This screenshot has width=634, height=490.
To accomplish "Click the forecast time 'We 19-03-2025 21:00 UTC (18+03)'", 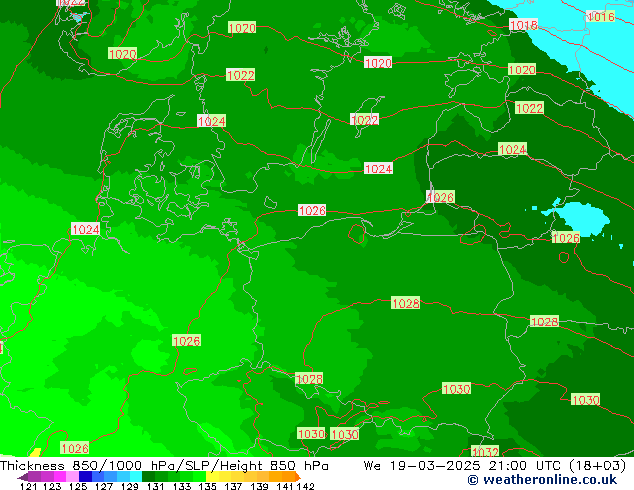I will point(495,466).
